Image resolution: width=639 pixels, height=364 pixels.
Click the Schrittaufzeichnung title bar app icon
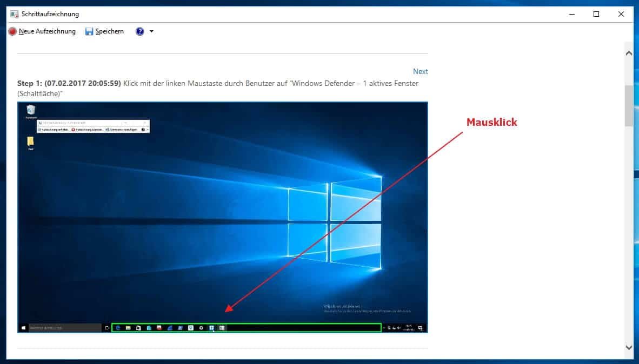[x=15, y=14]
